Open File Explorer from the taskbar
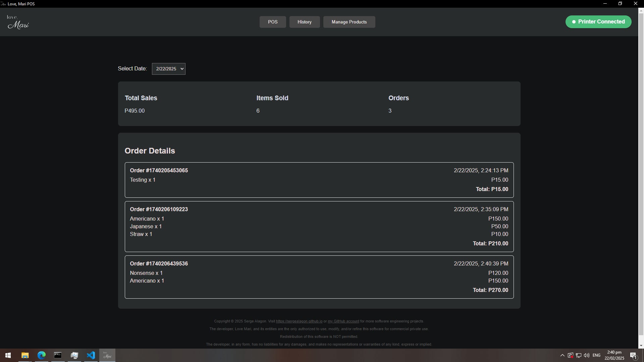644x362 pixels. [x=24, y=355]
